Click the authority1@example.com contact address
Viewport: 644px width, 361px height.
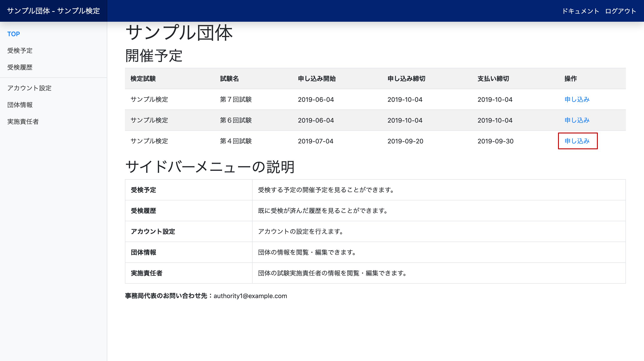coord(250,296)
